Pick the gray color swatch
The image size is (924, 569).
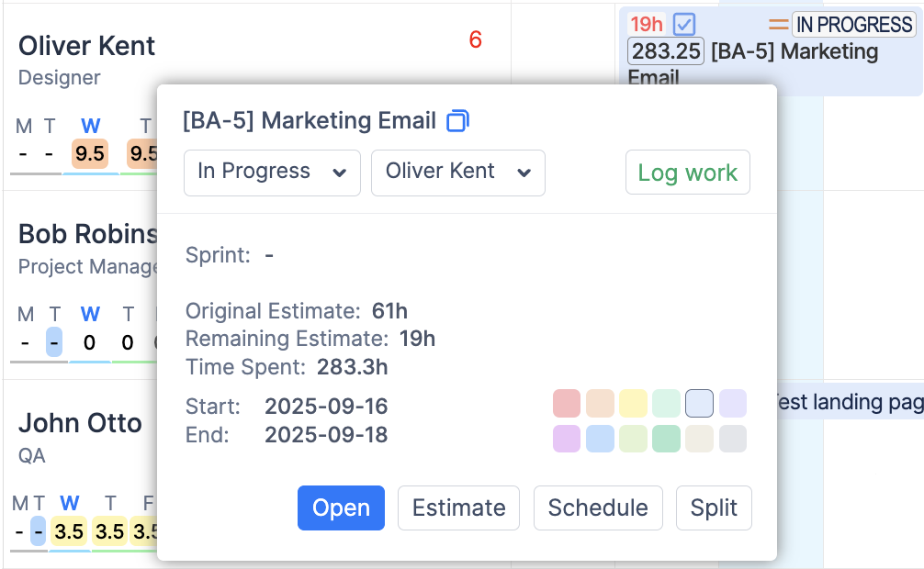coord(732,439)
